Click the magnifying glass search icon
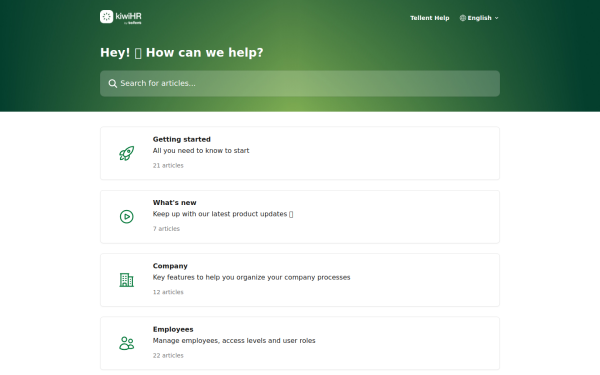The image size is (600, 375). [x=112, y=83]
